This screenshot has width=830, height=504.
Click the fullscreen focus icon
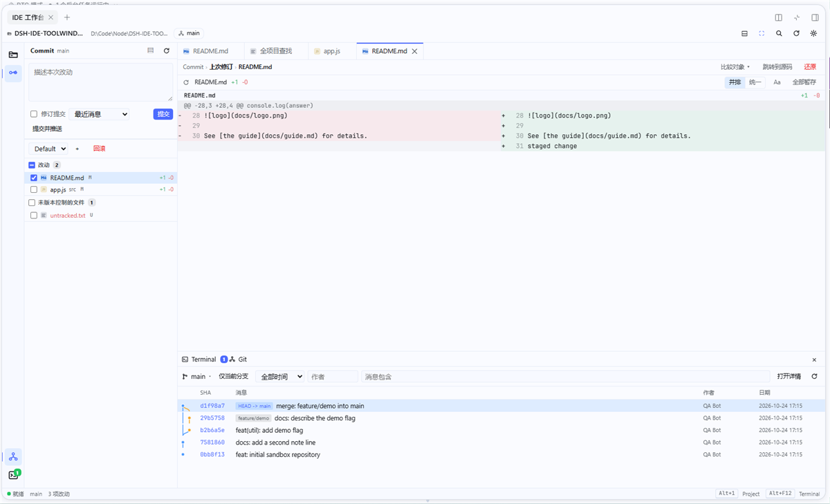click(762, 33)
